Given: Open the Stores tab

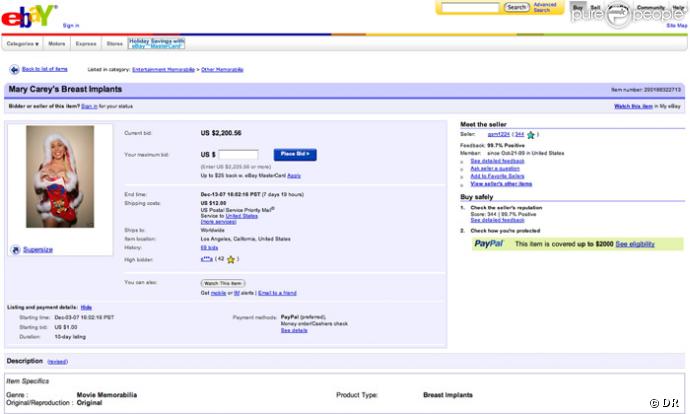Looking at the screenshot, I should (x=114, y=44).
